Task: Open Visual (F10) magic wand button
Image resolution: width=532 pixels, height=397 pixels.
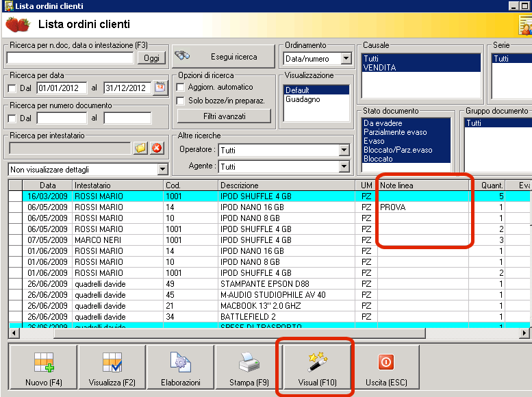Action: [x=317, y=367]
